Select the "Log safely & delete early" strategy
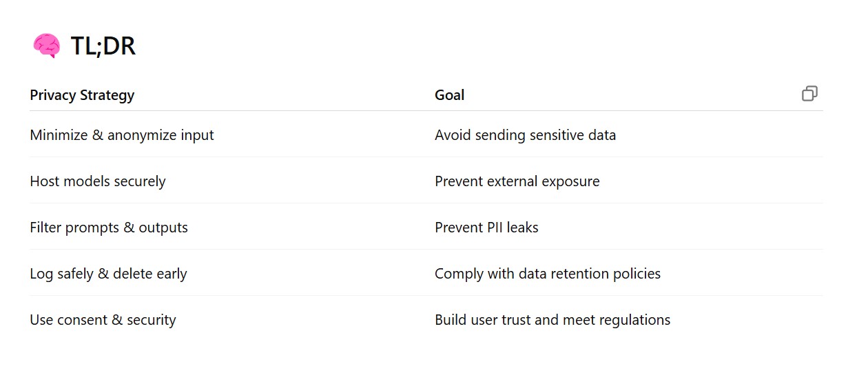The image size is (868, 382). click(x=108, y=274)
